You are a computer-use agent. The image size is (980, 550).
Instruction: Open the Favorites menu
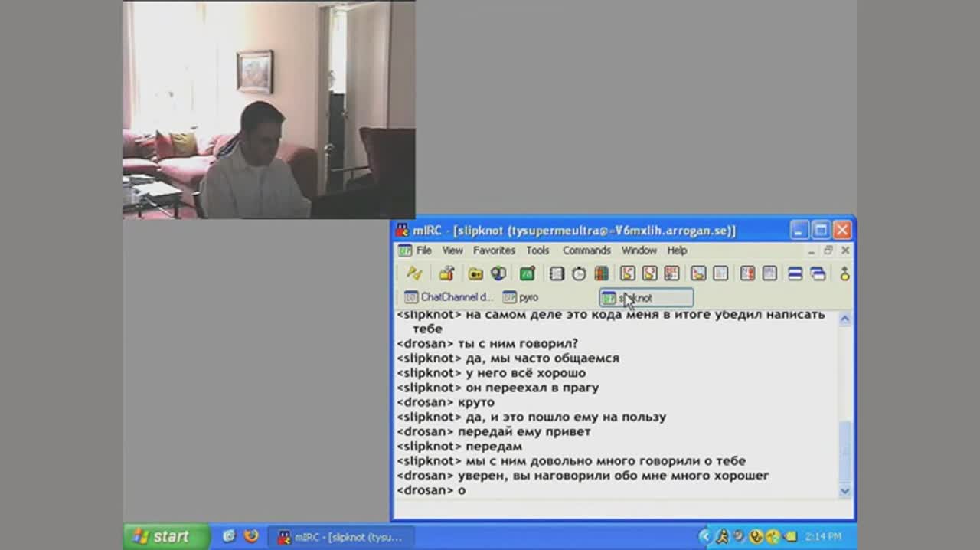(x=494, y=250)
